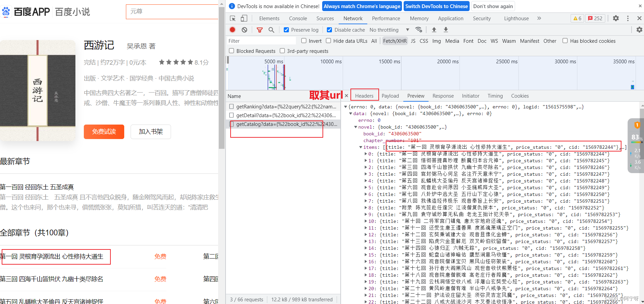Image resolution: width=644 pixels, height=304 pixels.
Task: Collapse the items array node
Action: point(361,147)
